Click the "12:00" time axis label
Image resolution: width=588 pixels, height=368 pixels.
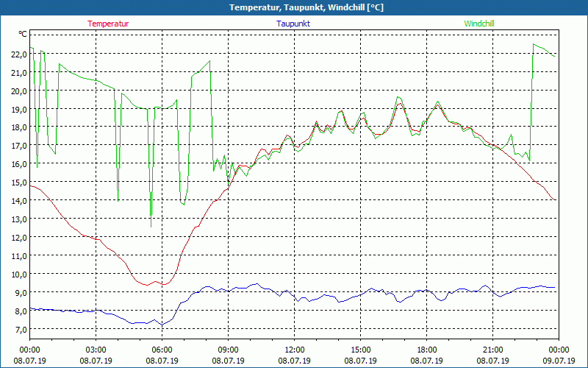tap(295, 350)
